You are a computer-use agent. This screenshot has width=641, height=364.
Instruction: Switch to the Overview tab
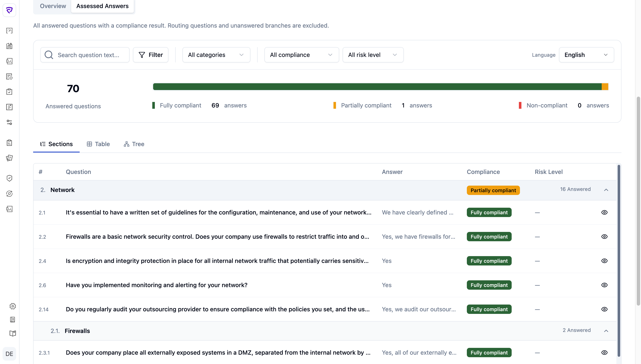pyautogui.click(x=53, y=6)
